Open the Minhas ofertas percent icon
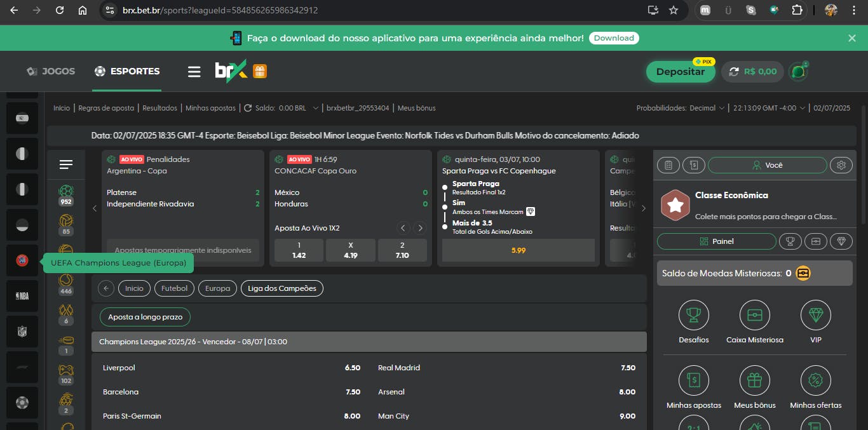Image resolution: width=868 pixels, height=430 pixels. [x=816, y=380]
